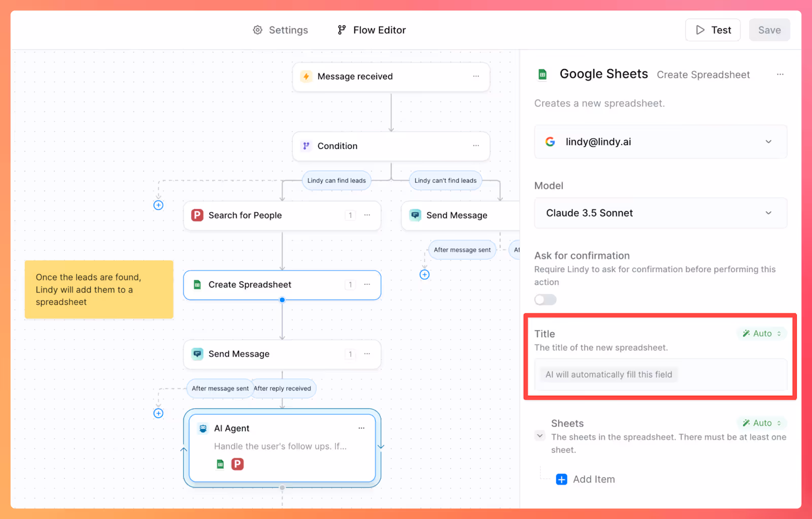Open the Google Sheets panel three-dot menu
This screenshot has height=519, width=812.
[780, 75]
